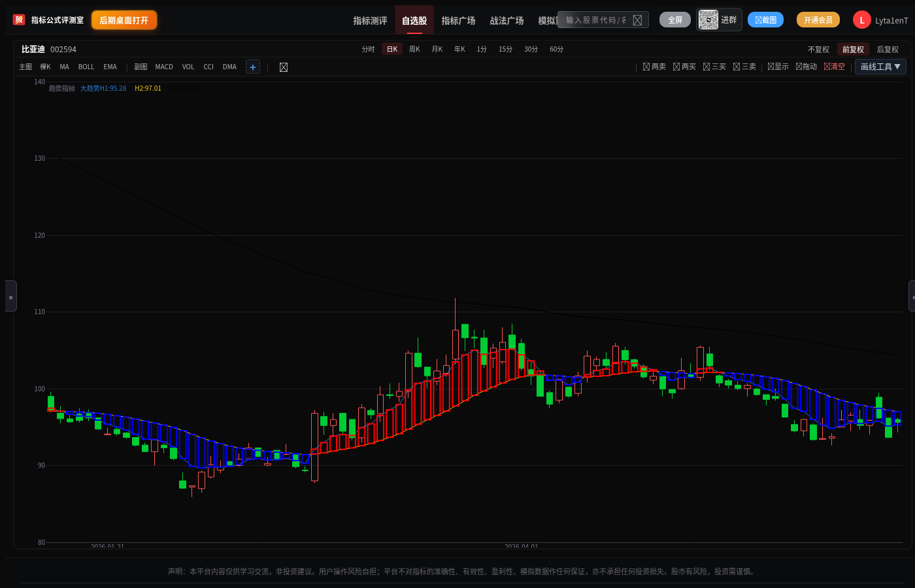The image size is (915, 588).
Task: Switch to 周K chart period
Action: [x=414, y=49]
